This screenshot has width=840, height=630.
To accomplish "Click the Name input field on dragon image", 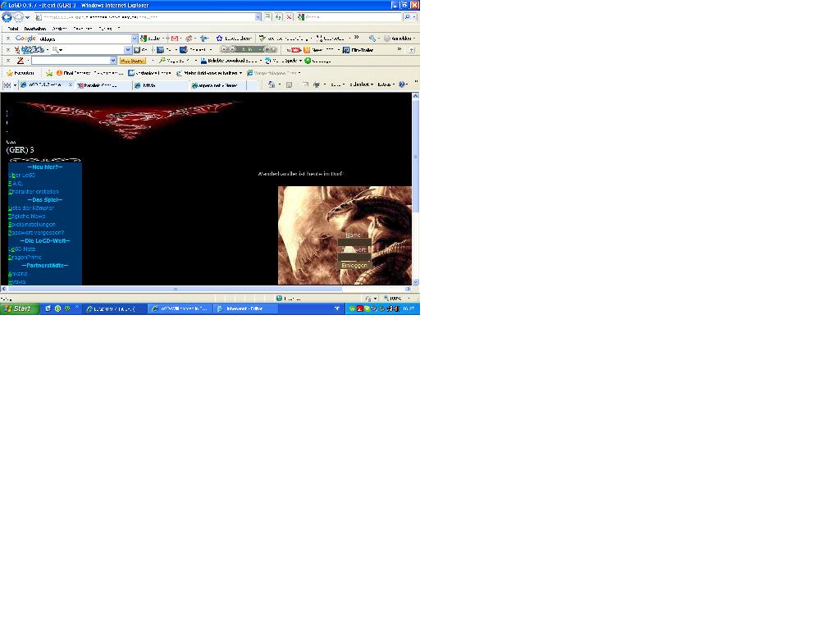I will click(354, 242).
